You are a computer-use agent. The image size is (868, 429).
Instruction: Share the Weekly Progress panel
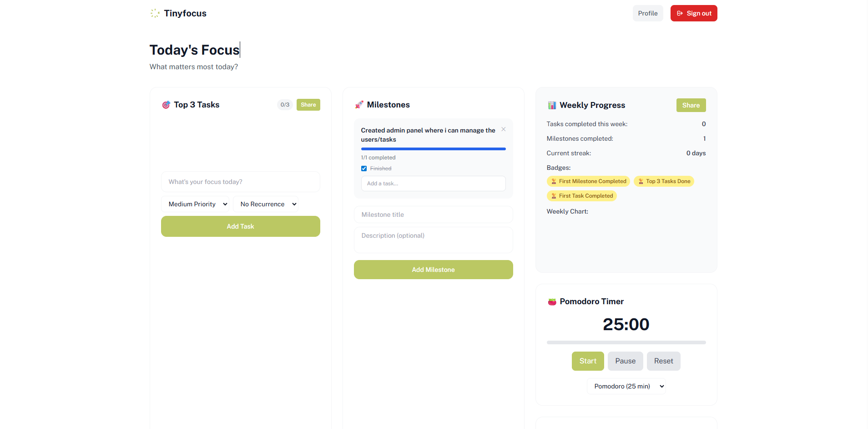[691, 105]
